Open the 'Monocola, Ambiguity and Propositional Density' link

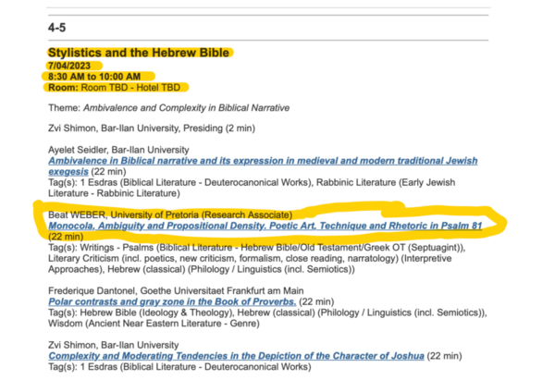tap(265, 225)
